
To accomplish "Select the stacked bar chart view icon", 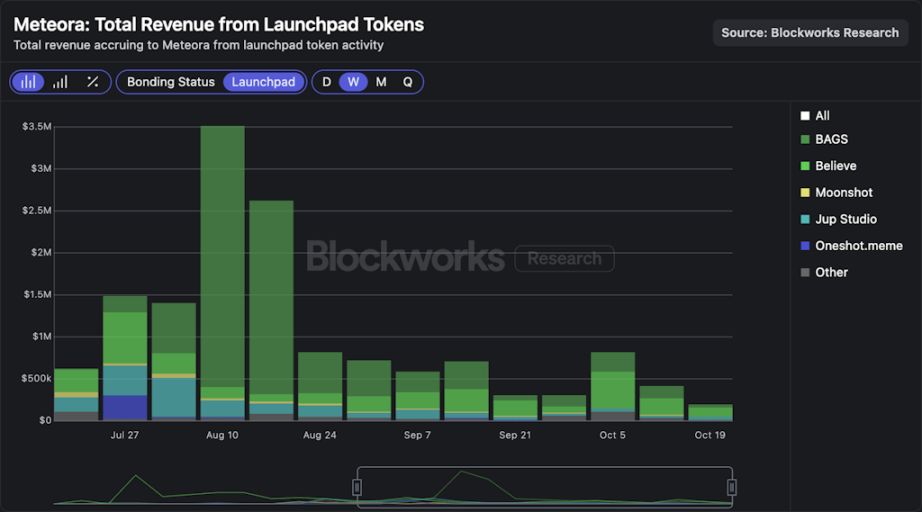I will coord(28,82).
